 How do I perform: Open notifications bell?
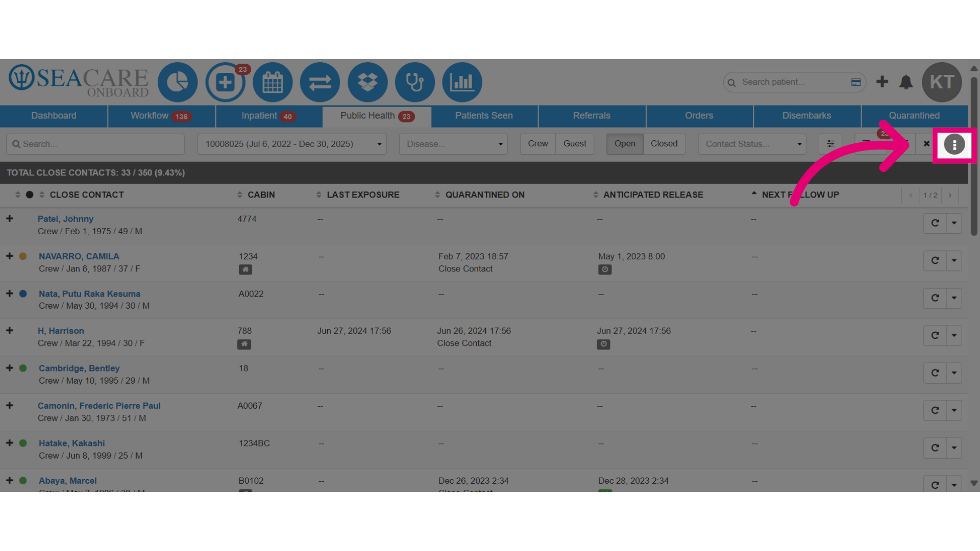pos(906,82)
